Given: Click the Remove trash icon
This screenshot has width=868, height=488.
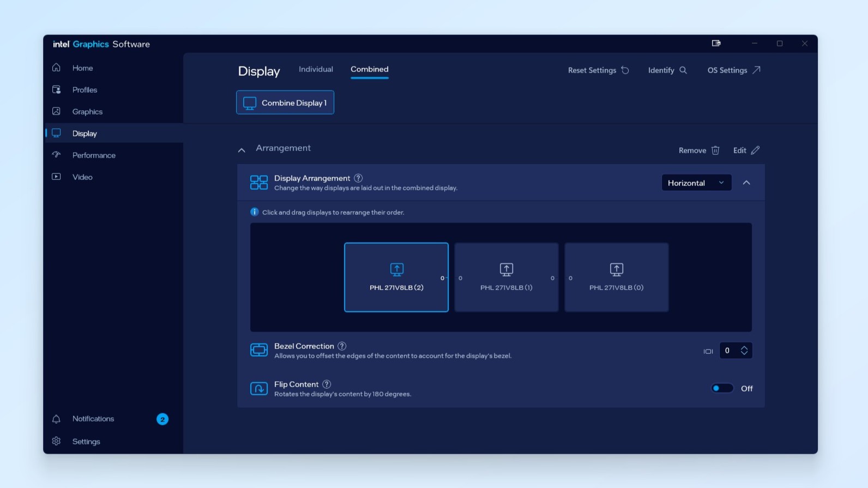Looking at the screenshot, I should [715, 150].
